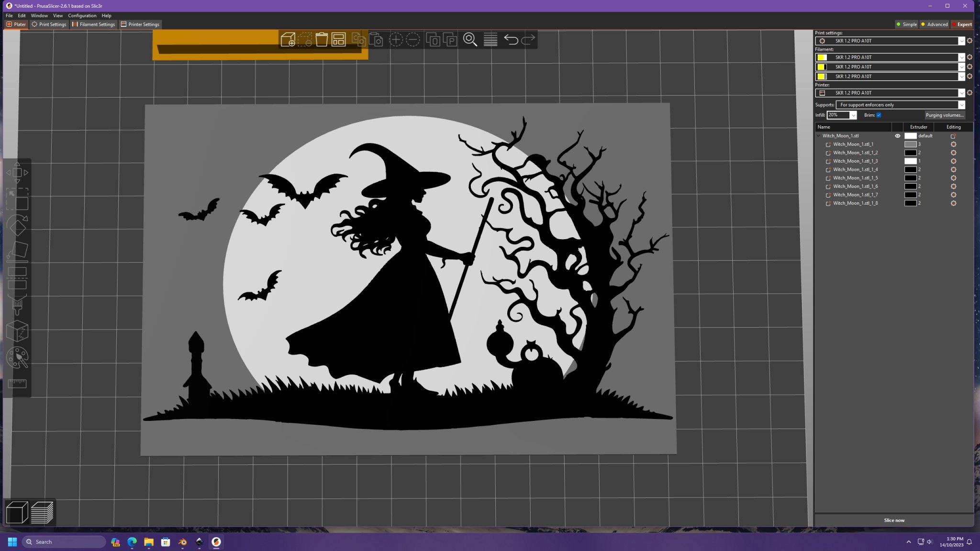The image size is (980, 551).
Task: Hide Witch_Moon_1.stl using eye icon
Action: (898, 136)
